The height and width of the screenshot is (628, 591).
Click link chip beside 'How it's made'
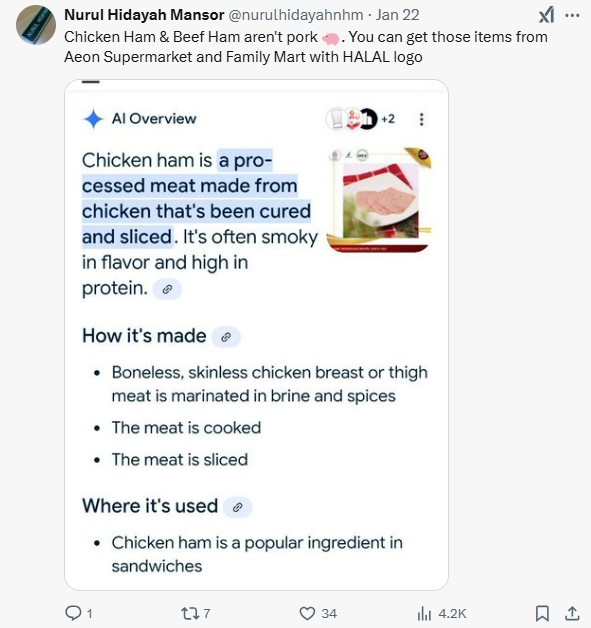(226, 337)
